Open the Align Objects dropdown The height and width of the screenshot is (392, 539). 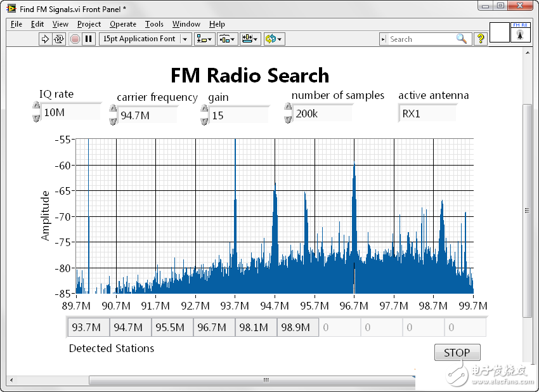point(204,39)
